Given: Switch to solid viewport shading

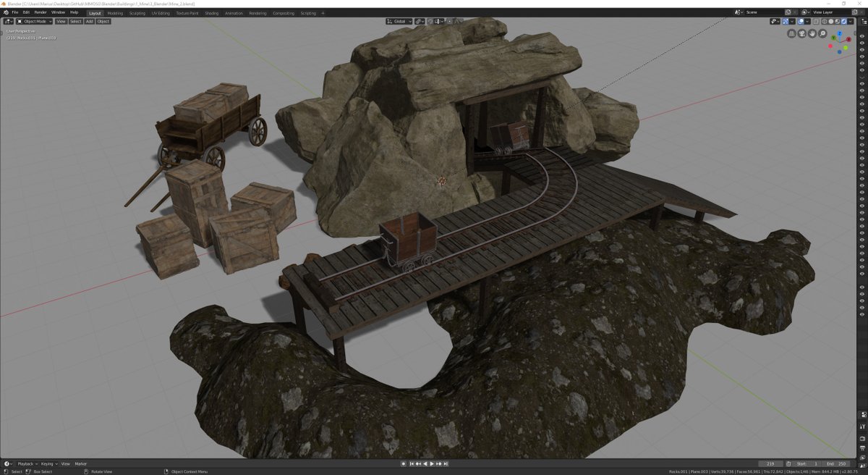Looking at the screenshot, I should click(831, 21).
